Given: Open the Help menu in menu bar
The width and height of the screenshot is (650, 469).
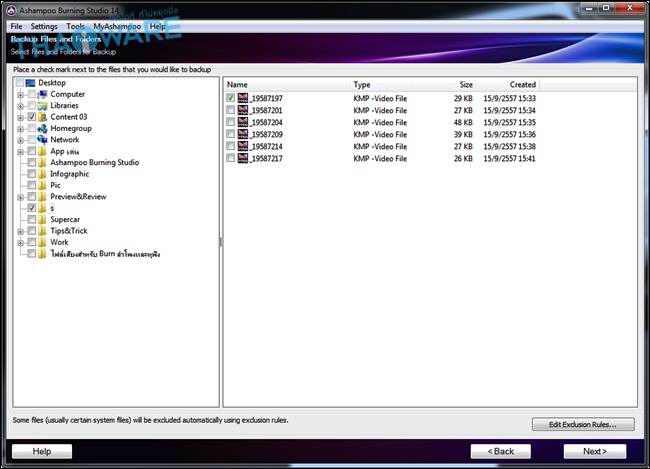Looking at the screenshot, I should (158, 27).
